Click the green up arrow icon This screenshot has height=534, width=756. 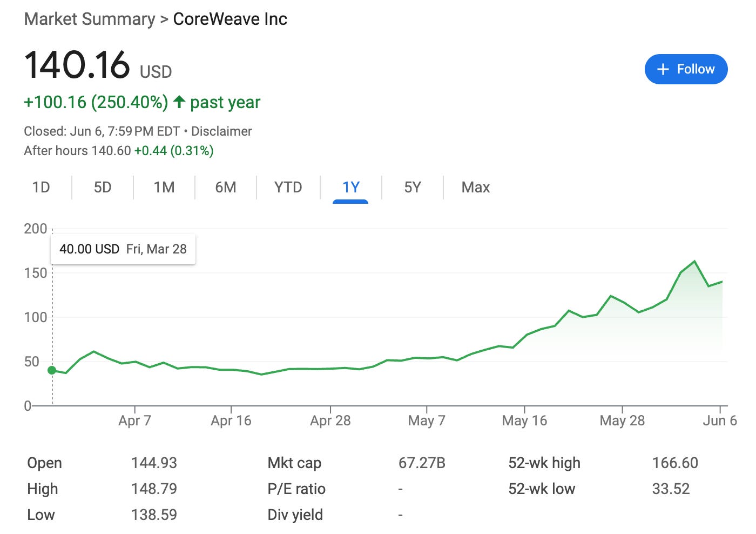click(x=179, y=102)
